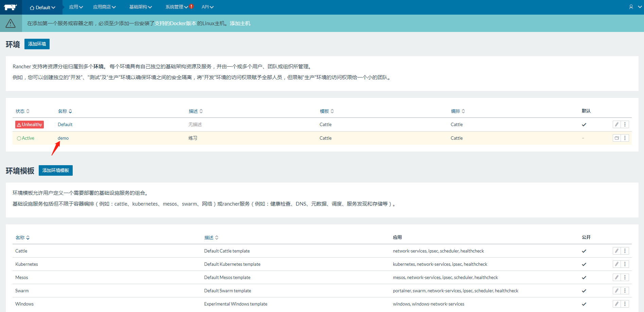Click 'Default Kubernetes template' description

[x=232, y=264]
